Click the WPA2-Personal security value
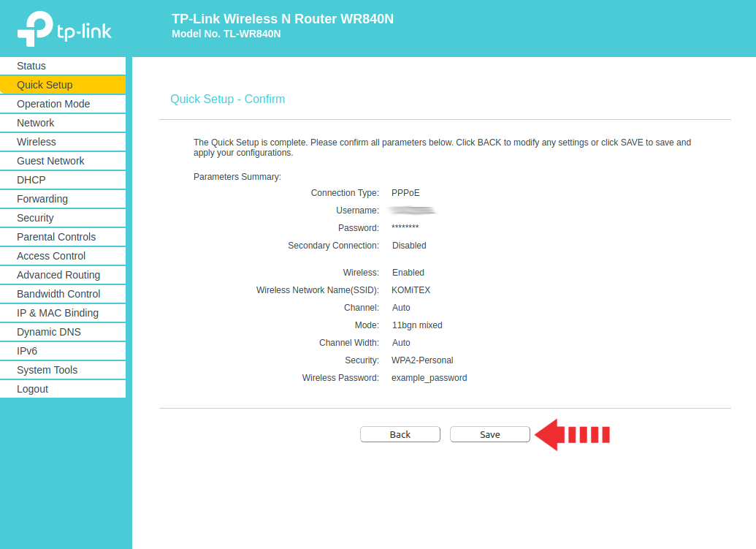The image size is (756, 549). tap(422, 360)
